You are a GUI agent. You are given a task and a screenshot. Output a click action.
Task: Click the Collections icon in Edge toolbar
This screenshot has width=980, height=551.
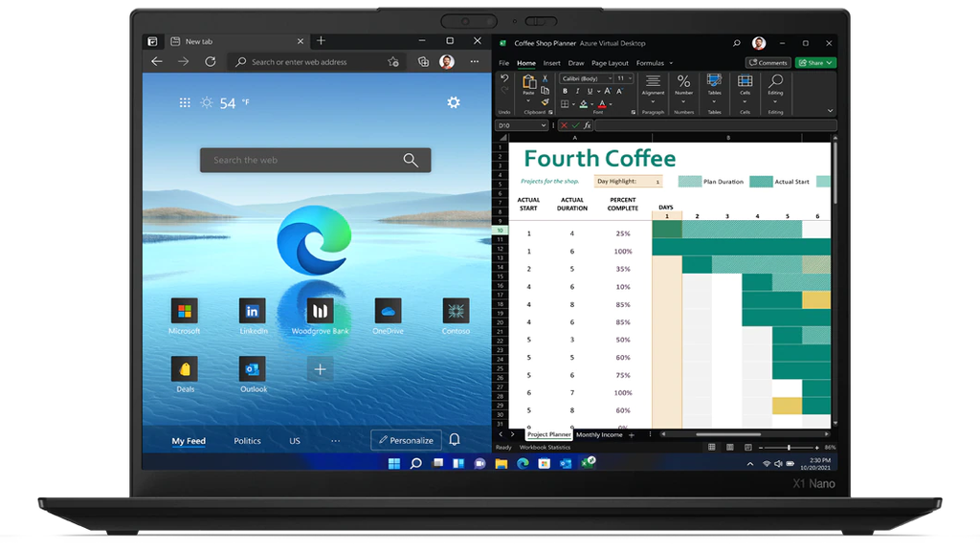tap(423, 62)
